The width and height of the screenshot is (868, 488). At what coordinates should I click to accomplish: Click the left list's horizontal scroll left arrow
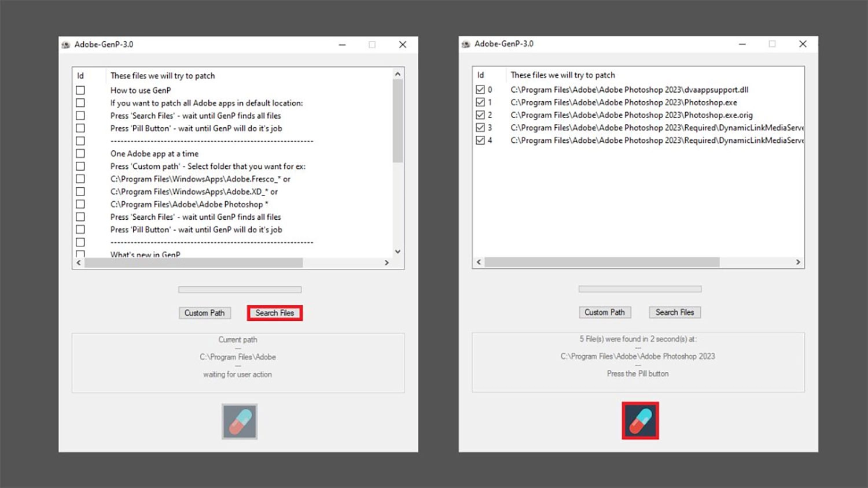[79, 263]
